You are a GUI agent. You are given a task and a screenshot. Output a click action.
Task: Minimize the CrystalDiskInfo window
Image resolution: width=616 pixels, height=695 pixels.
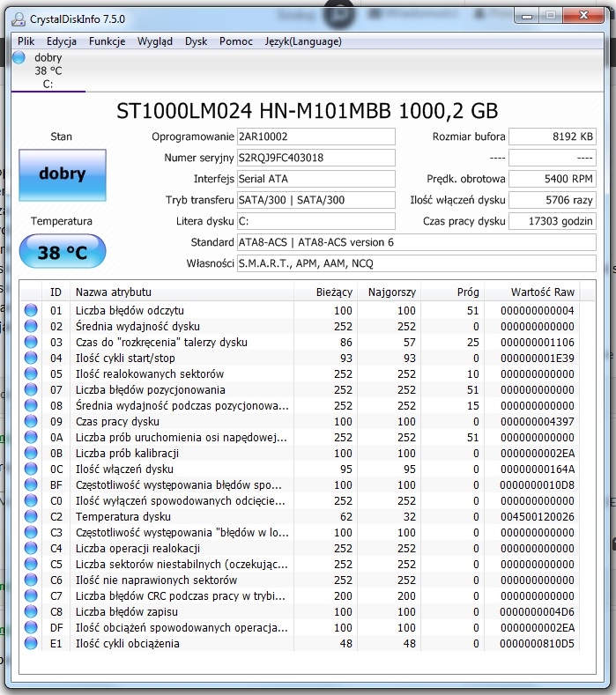pos(527,16)
